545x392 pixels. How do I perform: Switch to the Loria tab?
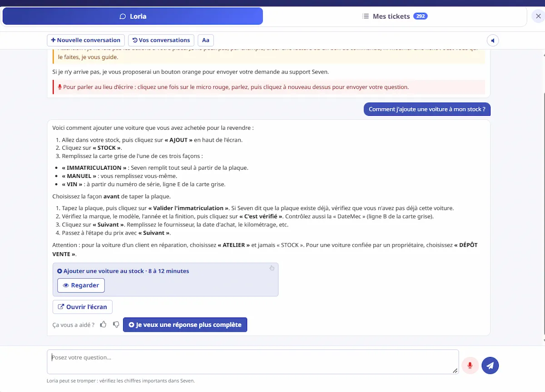click(133, 16)
